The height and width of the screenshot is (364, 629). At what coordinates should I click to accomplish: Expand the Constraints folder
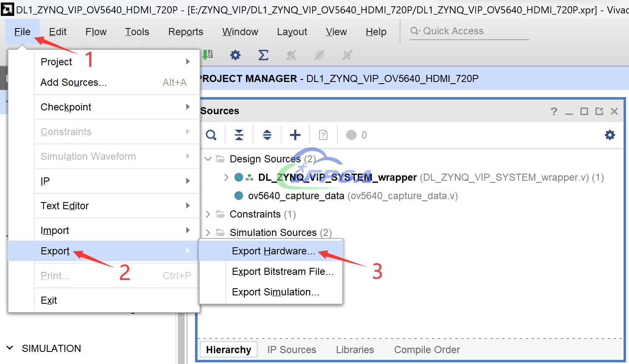[208, 214]
